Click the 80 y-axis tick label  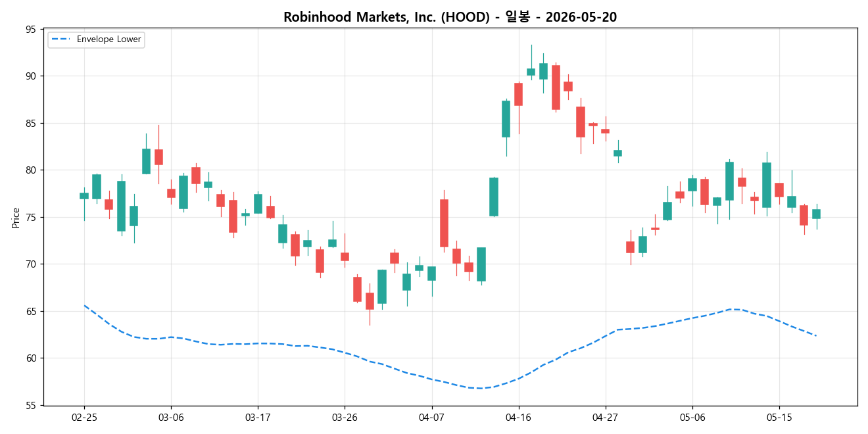click(32, 170)
